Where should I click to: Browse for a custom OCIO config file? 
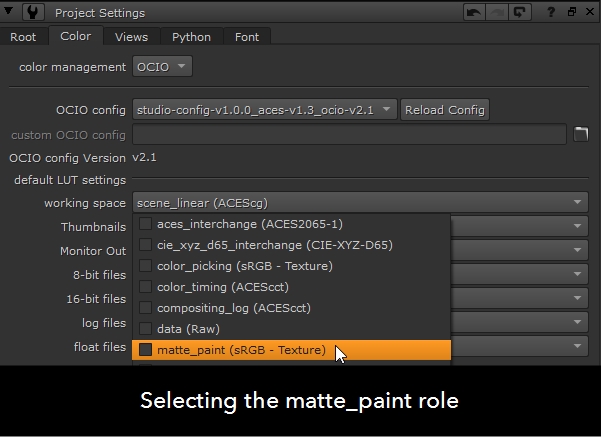coord(582,134)
